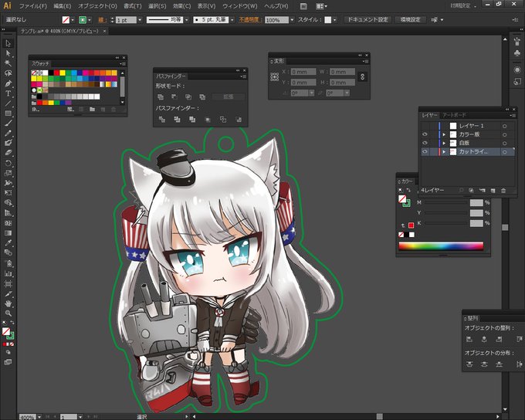Screen dimensions: 525x420
Task: Click constrain proportions link in Transform
Action: pos(362,76)
